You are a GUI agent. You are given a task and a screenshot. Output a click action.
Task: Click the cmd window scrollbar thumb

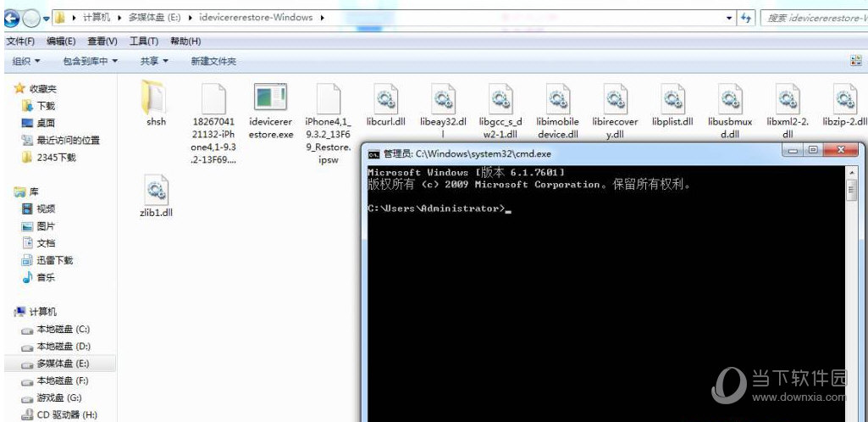pos(851,189)
